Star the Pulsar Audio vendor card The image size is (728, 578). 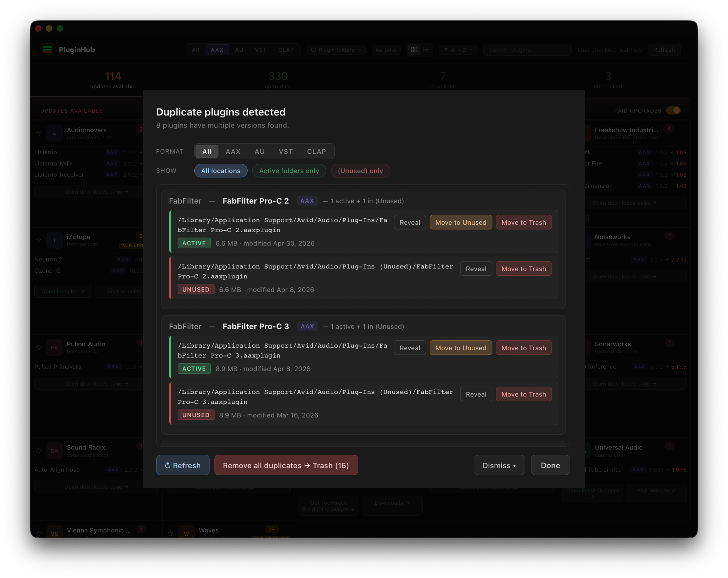tap(38, 347)
